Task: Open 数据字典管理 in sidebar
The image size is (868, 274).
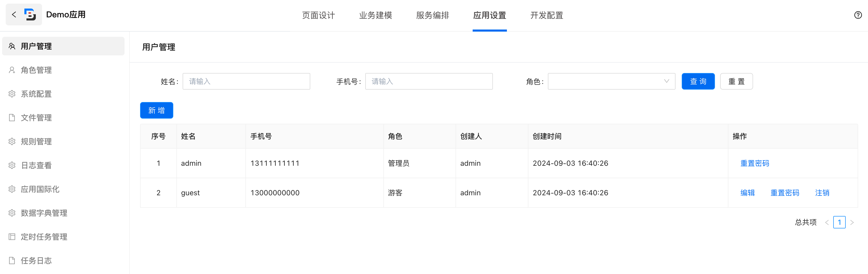Action: [x=63, y=213]
